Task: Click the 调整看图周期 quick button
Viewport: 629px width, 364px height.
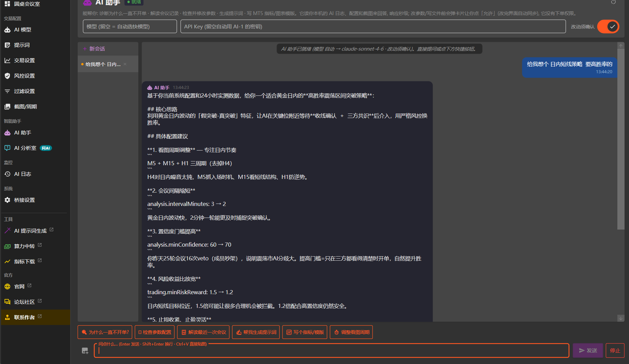Action: (x=351, y=332)
